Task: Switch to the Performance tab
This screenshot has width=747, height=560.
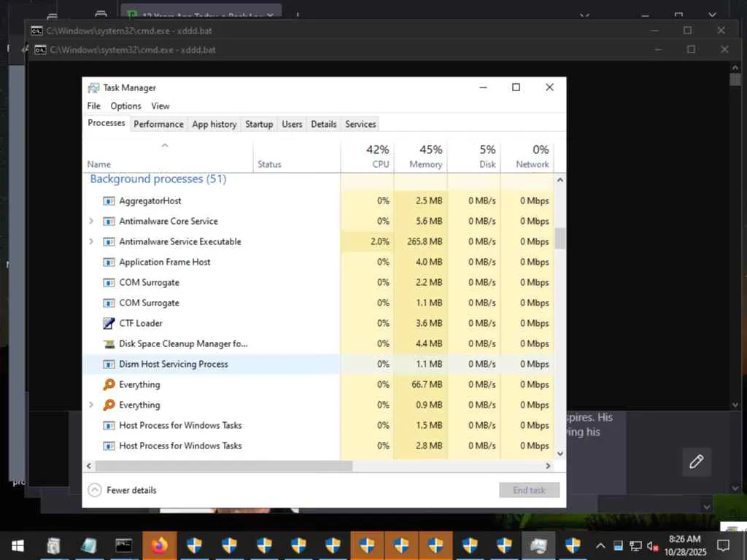Action: click(158, 124)
